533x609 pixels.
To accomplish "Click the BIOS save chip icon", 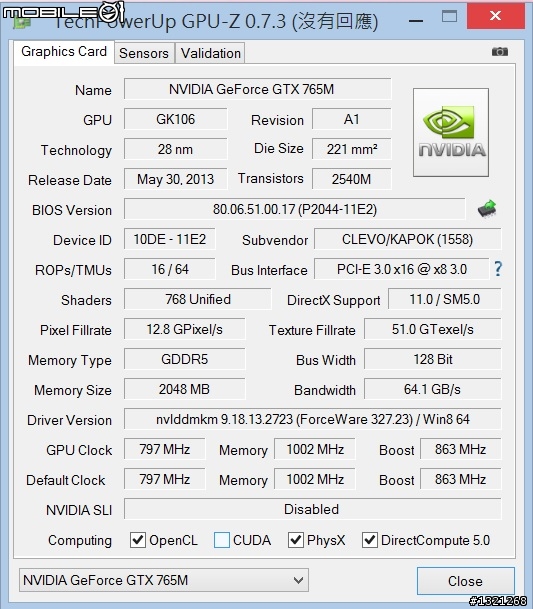I will [x=487, y=209].
